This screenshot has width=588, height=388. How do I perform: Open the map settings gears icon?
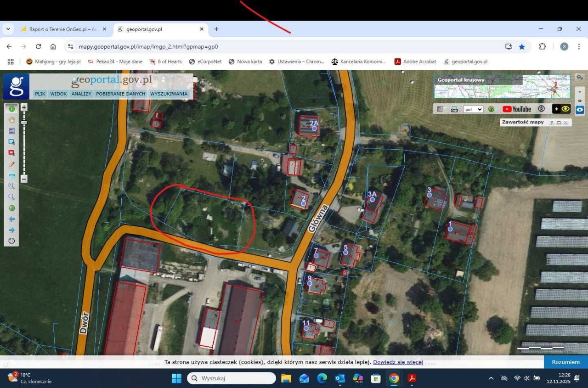click(x=580, y=77)
